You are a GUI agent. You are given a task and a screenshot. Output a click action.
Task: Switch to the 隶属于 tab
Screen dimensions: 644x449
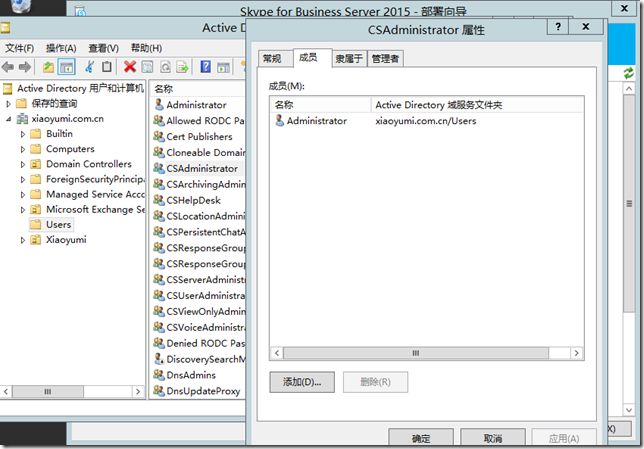point(349,59)
